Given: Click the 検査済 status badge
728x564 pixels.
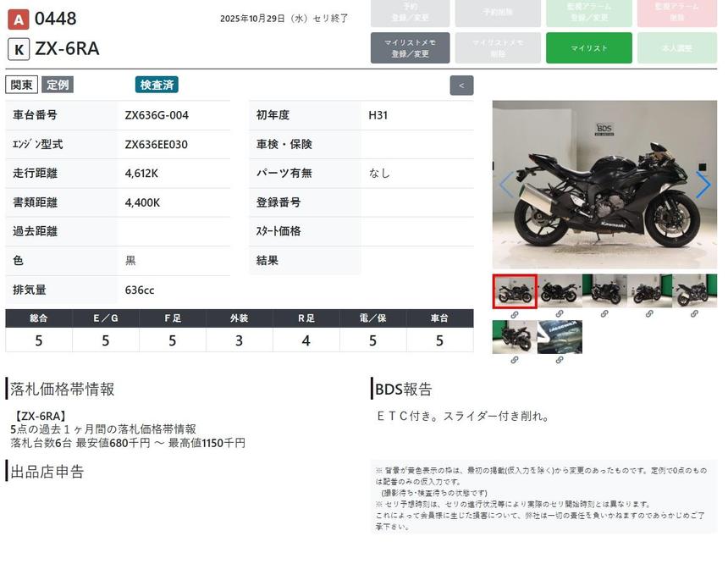Looking at the screenshot, I should 157,85.
